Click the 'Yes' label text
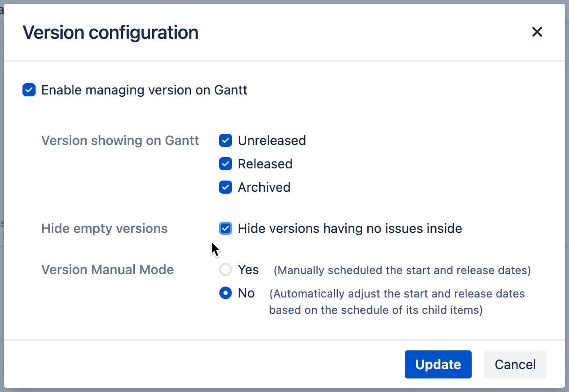 248,270
